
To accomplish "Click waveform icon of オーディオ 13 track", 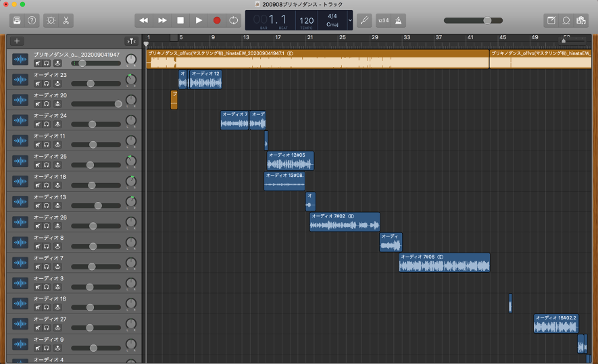I will (20, 202).
